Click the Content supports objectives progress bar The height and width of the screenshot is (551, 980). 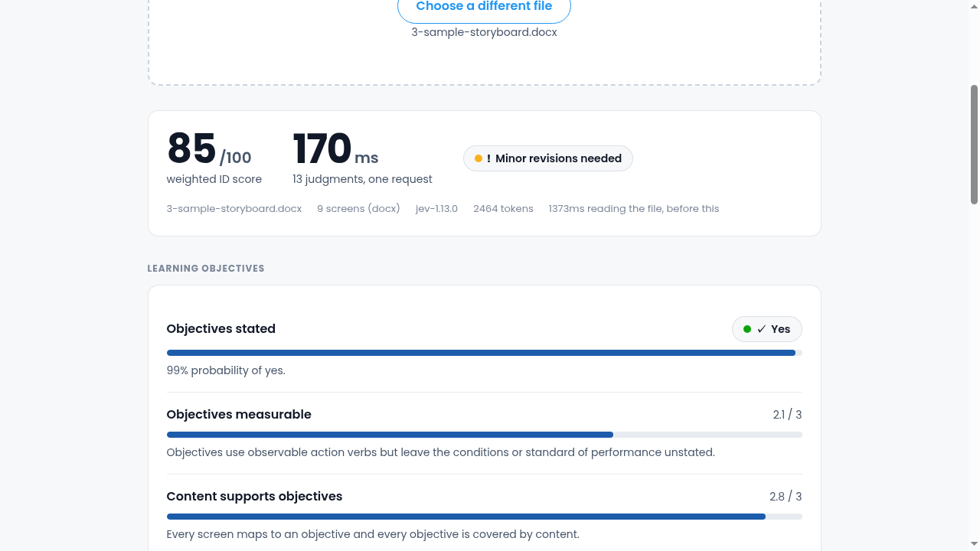click(x=484, y=517)
